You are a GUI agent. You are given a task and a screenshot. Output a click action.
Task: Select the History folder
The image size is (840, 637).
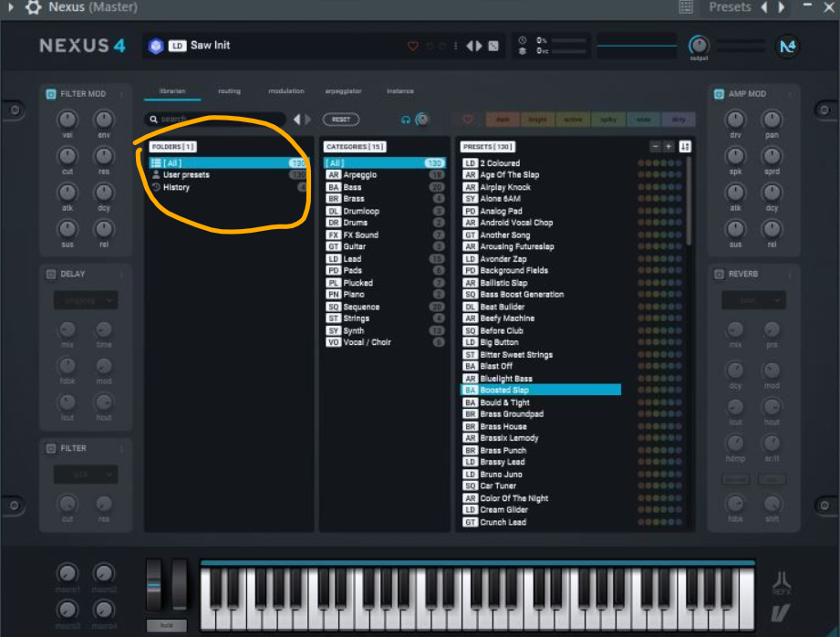(x=228, y=187)
